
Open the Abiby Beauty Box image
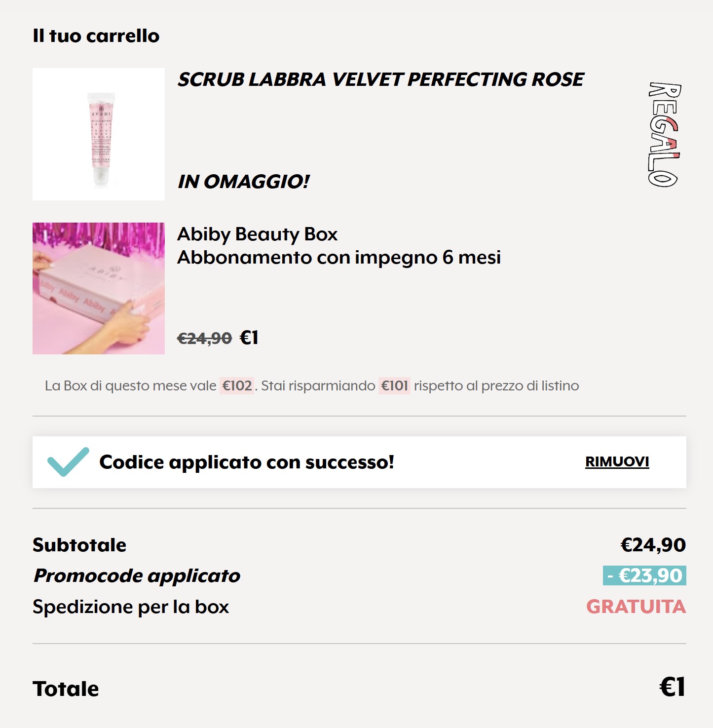pos(99,288)
